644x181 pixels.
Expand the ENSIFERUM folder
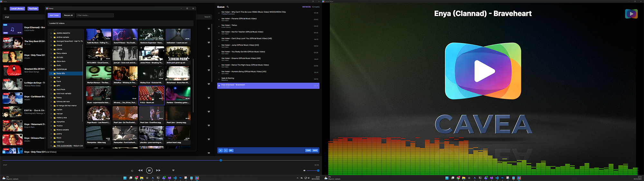tap(51, 69)
